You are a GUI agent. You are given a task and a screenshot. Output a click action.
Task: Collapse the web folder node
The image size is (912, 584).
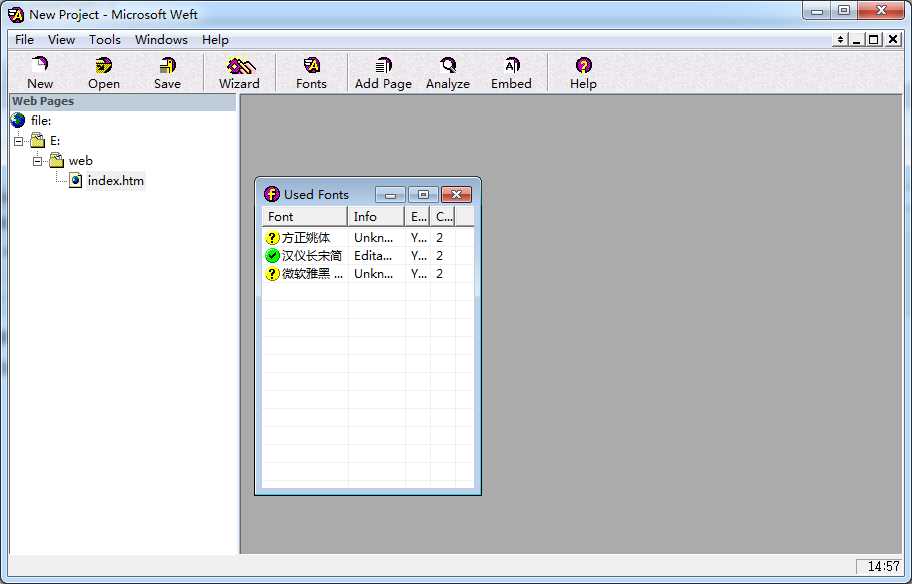[x=37, y=161]
